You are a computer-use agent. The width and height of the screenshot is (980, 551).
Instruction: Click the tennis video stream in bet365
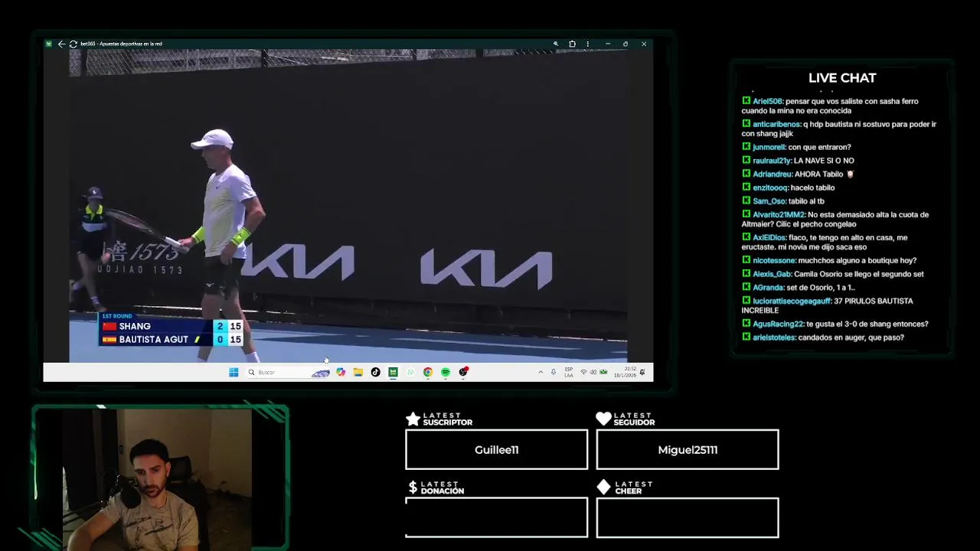pyautogui.click(x=348, y=205)
